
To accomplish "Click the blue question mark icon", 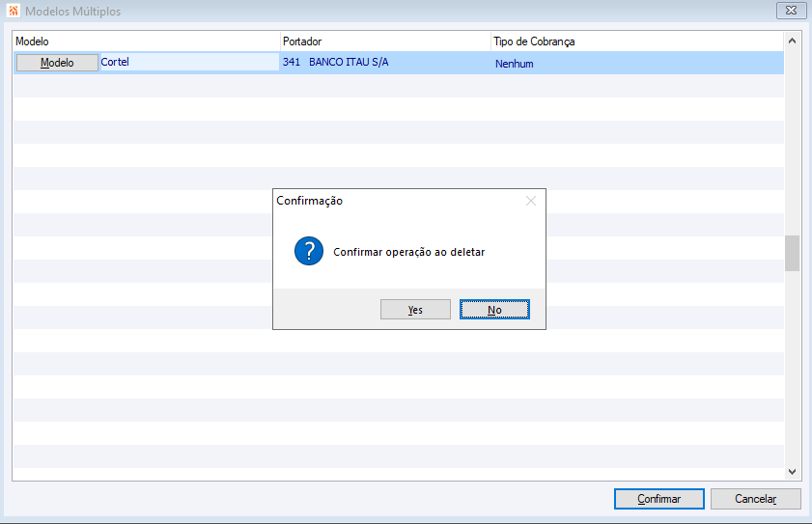I will [309, 251].
